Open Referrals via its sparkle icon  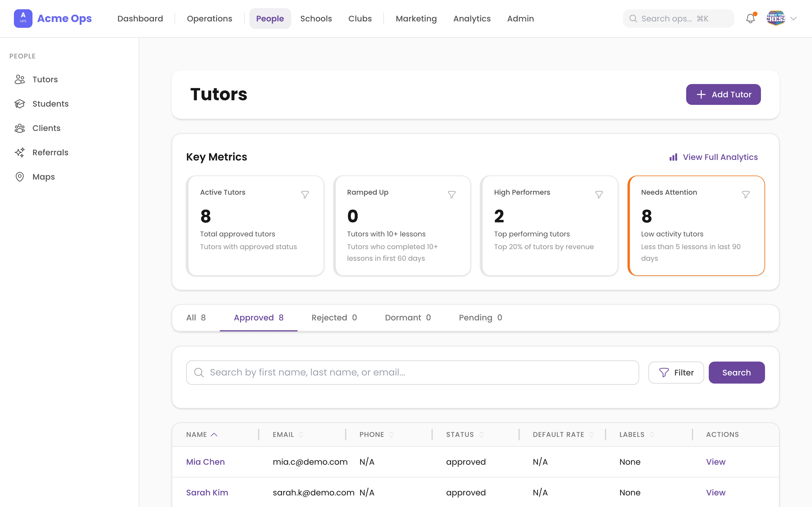coord(20,152)
